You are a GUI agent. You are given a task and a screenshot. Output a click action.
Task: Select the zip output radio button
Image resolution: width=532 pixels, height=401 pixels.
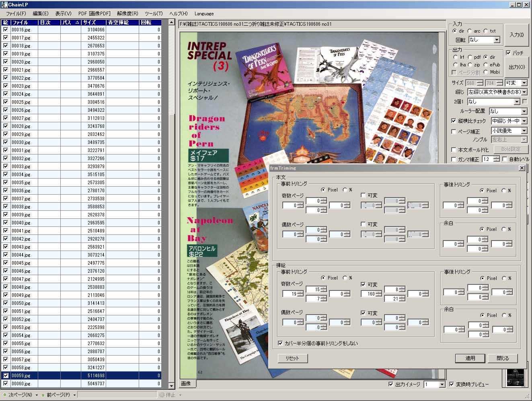pos(470,64)
